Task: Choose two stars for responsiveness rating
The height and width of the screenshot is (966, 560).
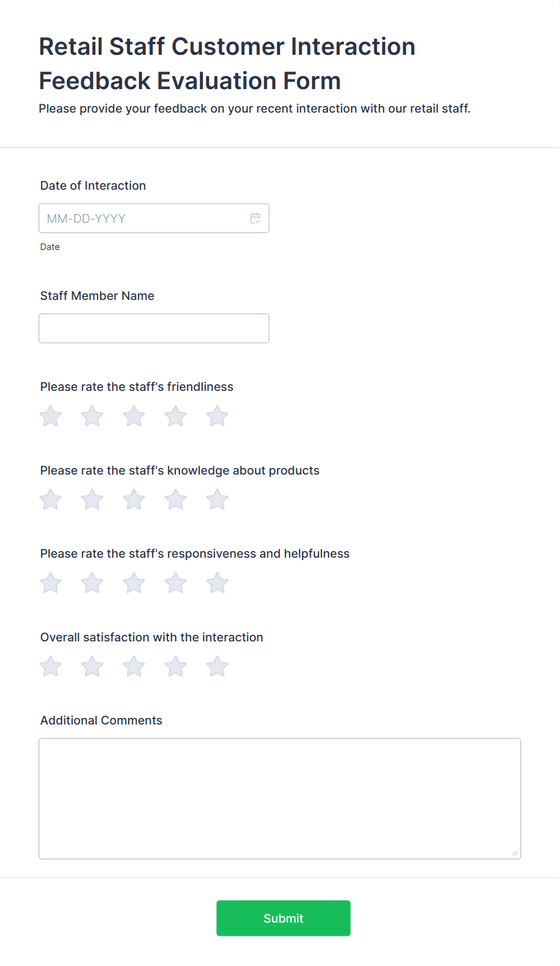Action: [92, 582]
